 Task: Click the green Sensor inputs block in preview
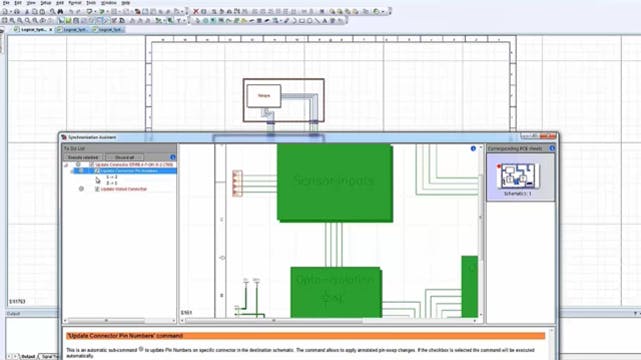pos(335,183)
